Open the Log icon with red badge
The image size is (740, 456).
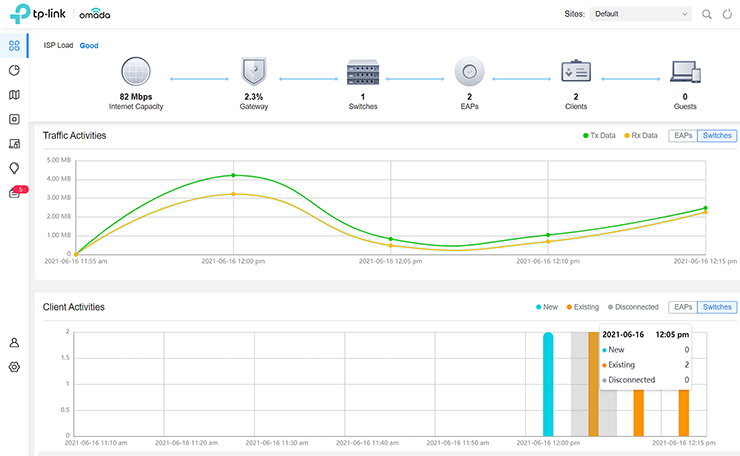click(14, 193)
